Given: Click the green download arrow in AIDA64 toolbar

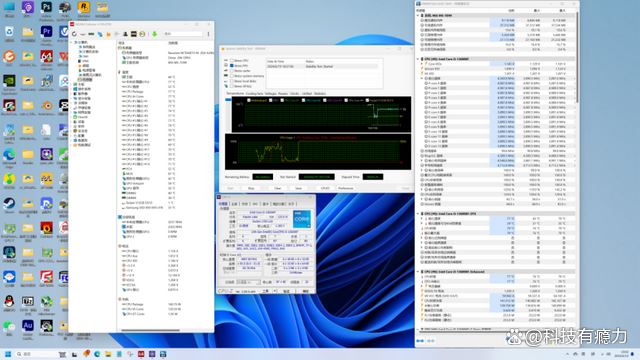Looking at the screenshot, I should 155,34.
